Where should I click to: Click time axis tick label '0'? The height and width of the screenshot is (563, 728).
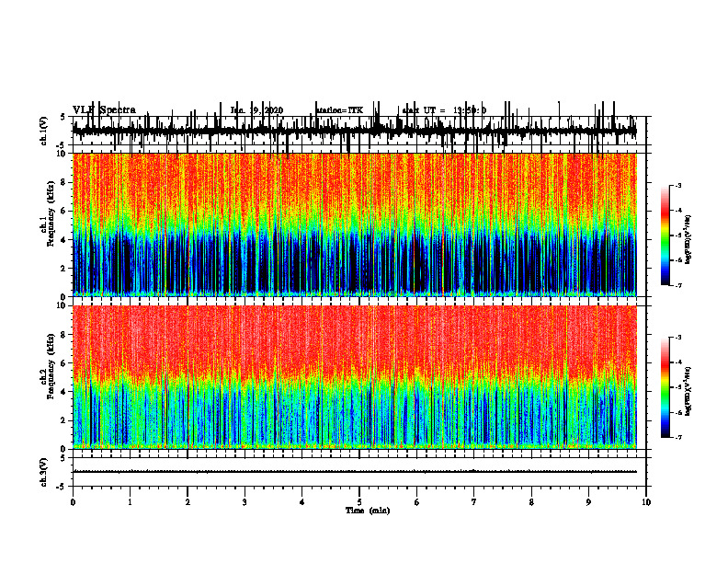click(73, 502)
